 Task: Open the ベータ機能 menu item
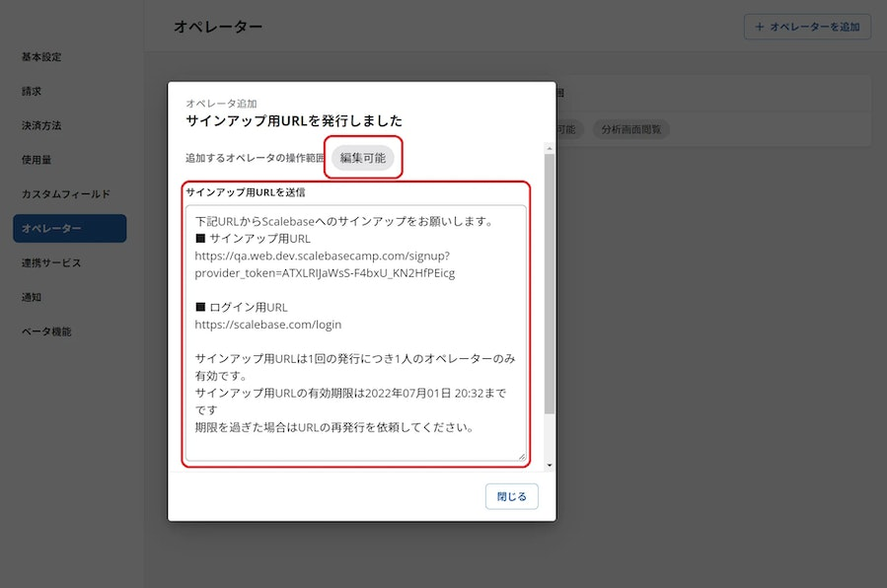click(x=46, y=331)
